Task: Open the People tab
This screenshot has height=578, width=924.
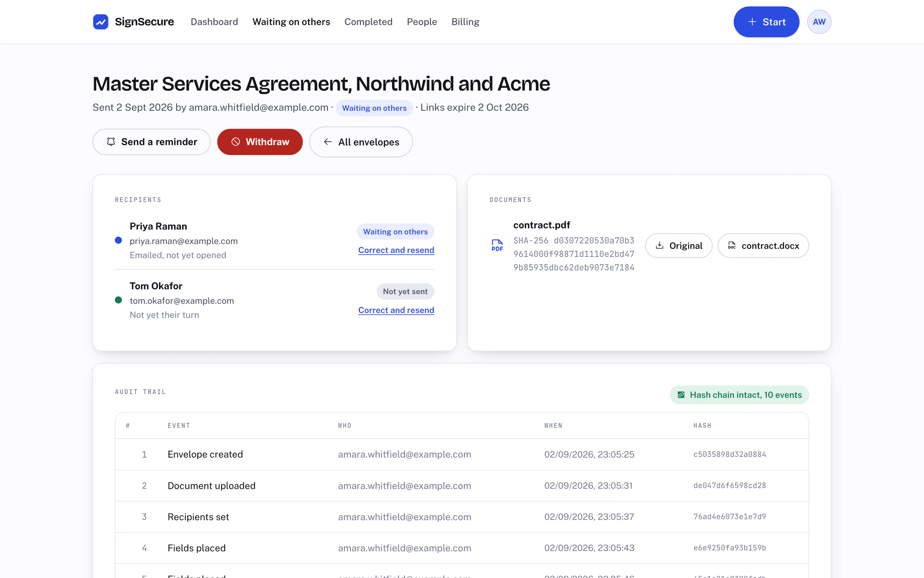Action: point(422,22)
